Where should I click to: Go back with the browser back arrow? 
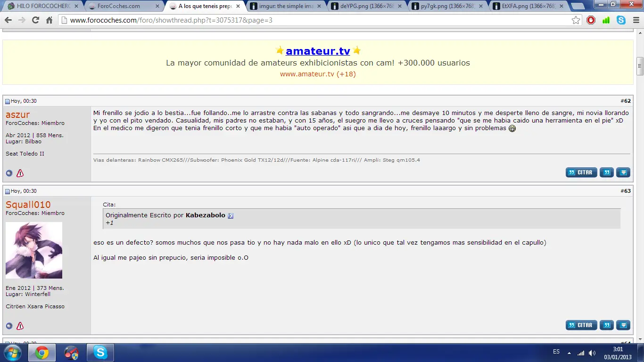[8, 20]
